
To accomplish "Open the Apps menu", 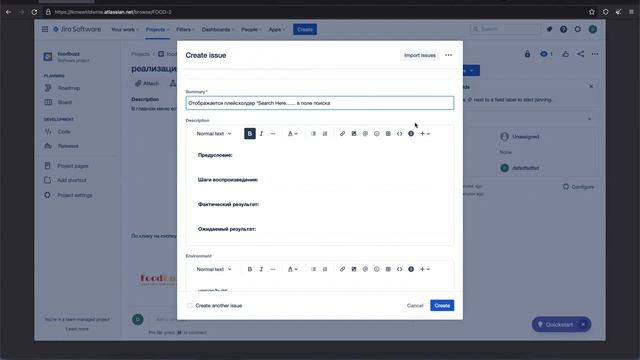I will pyautogui.click(x=277, y=29).
